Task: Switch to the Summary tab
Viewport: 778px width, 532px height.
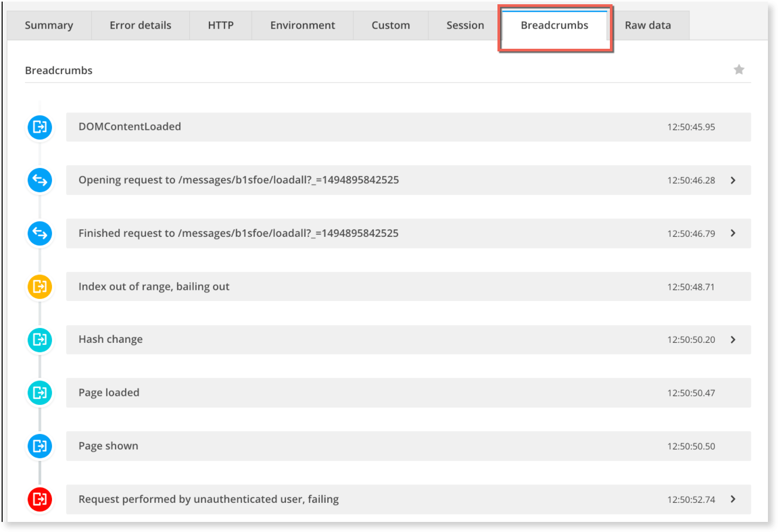Action: 49,25
